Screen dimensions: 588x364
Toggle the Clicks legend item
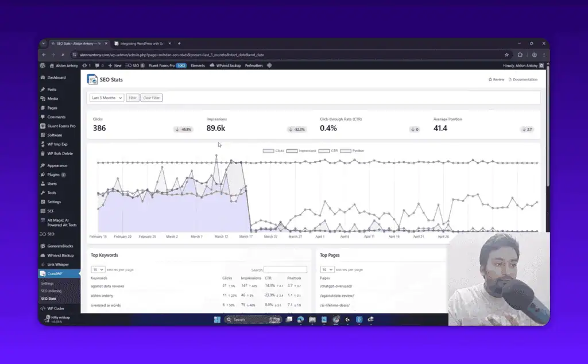coord(273,150)
